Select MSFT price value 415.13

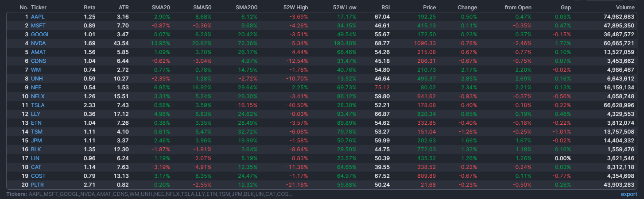click(x=427, y=25)
